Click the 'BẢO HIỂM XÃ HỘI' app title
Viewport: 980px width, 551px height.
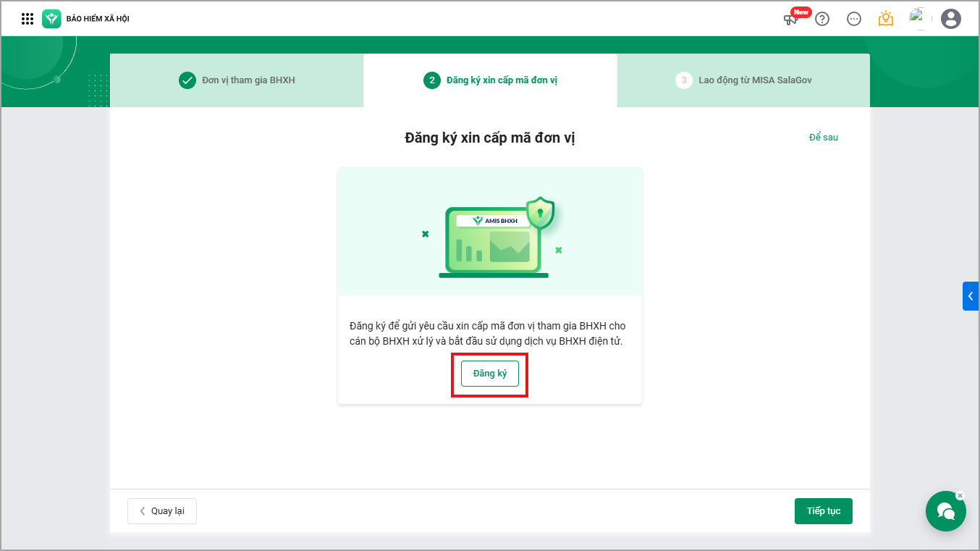pos(98,19)
